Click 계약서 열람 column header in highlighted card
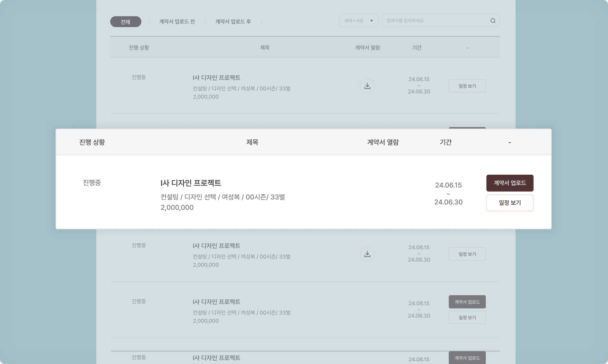 pos(383,142)
